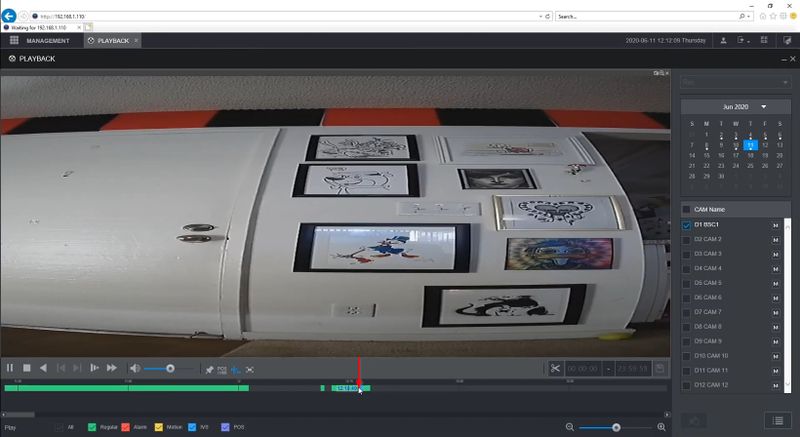Check the All record type box
The width and height of the screenshot is (800, 437).
[59, 427]
